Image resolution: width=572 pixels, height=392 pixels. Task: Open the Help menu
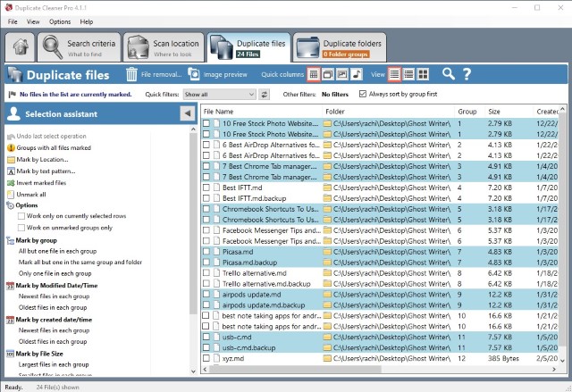(x=87, y=21)
